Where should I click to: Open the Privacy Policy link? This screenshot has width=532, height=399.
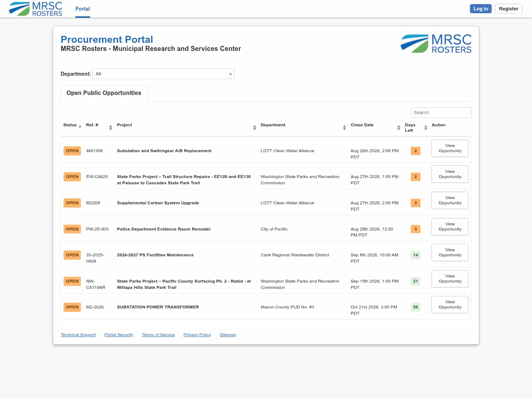pos(197,335)
